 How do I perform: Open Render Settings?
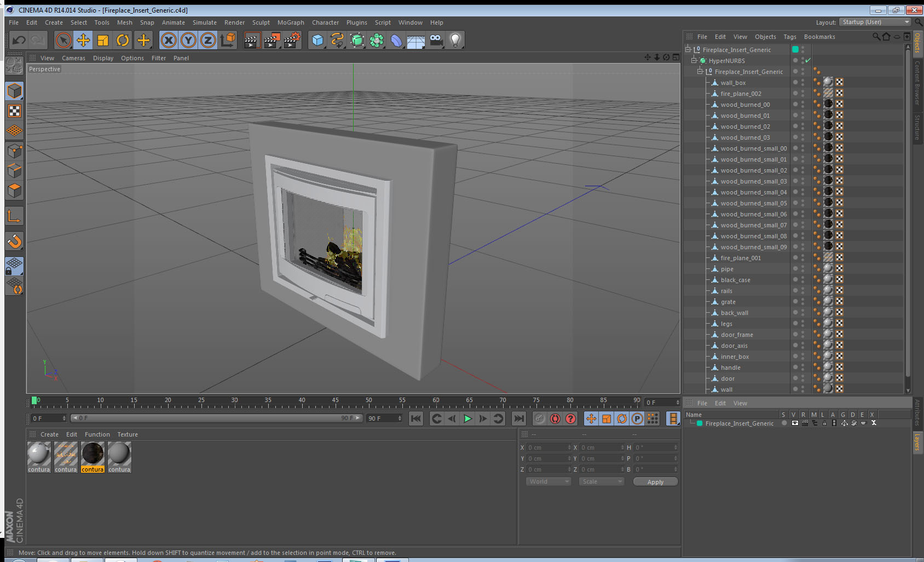pos(292,40)
